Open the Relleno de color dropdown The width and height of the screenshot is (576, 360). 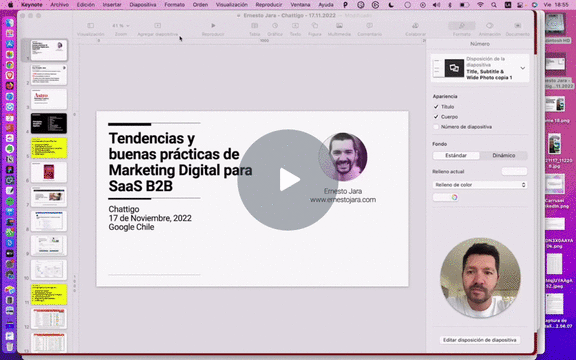tap(480, 185)
